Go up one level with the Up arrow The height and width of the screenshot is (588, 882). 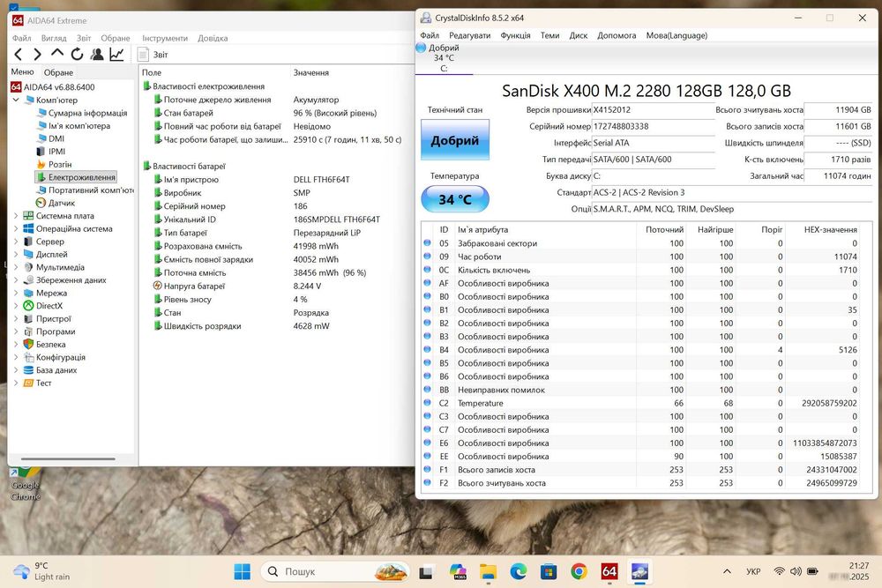[57, 55]
